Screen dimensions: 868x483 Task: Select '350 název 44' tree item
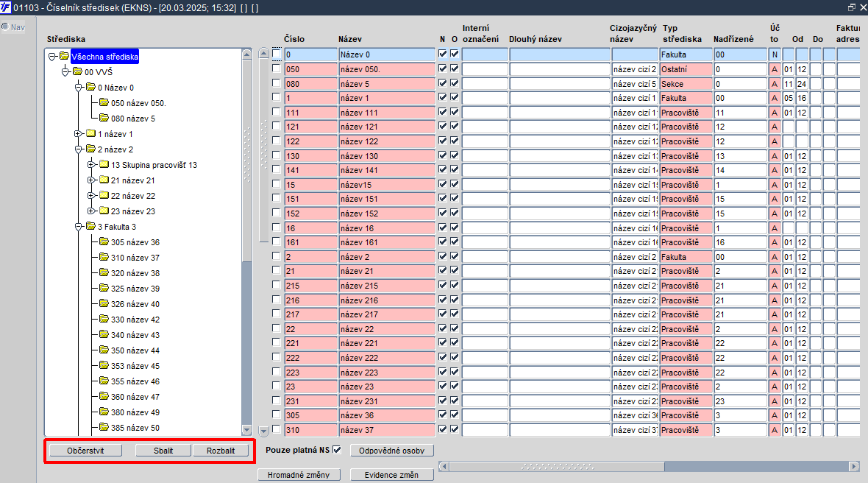tap(135, 350)
